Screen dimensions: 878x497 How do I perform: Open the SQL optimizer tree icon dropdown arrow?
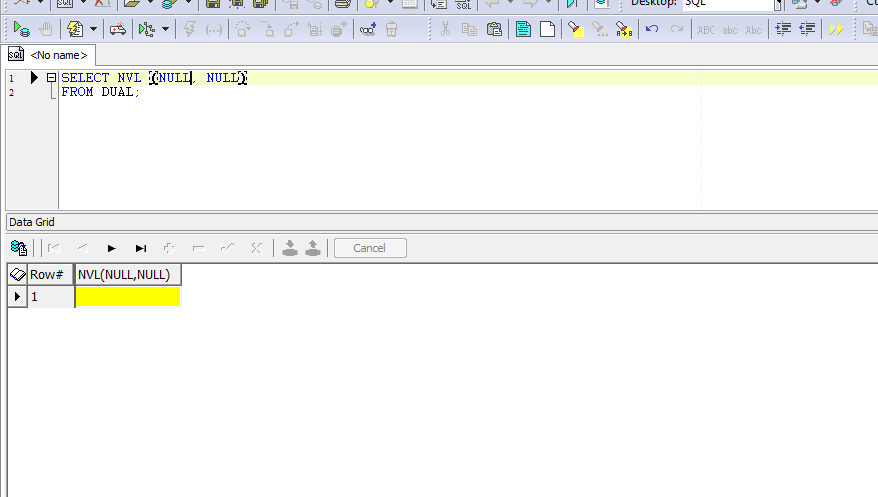tap(165, 29)
